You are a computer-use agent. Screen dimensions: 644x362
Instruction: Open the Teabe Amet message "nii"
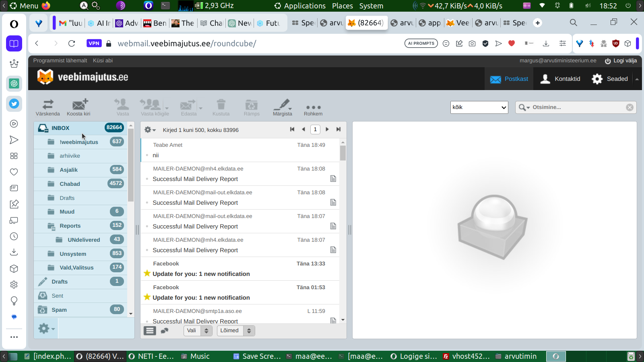pos(240,150)
